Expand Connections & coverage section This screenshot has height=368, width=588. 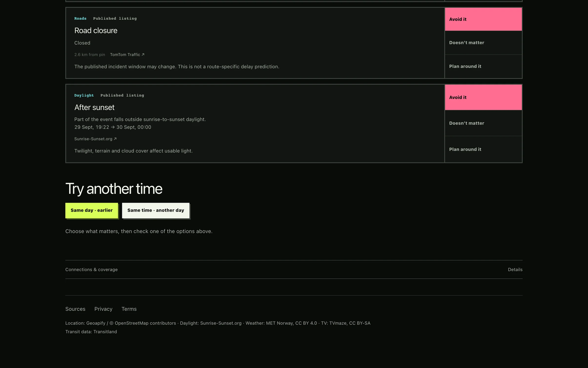294,269
